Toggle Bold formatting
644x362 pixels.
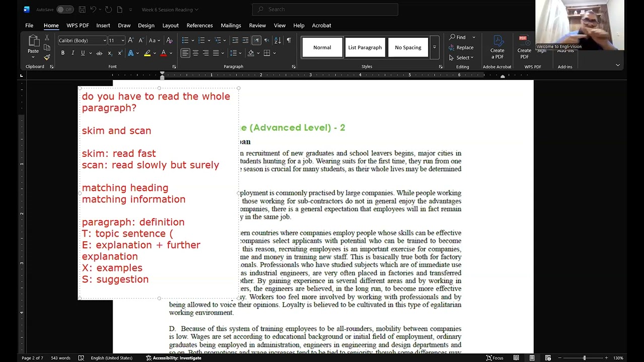pyautogui.click(x=63, y=53)
